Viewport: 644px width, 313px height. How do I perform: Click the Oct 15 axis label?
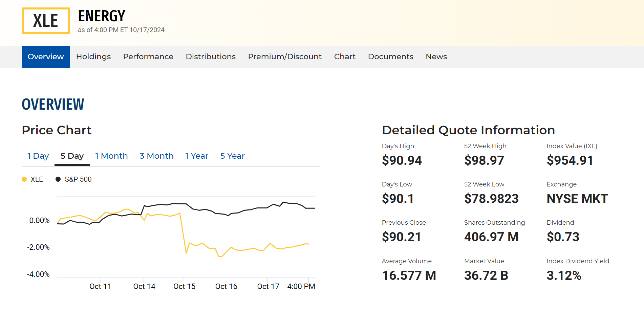click(x=185, y=287)
